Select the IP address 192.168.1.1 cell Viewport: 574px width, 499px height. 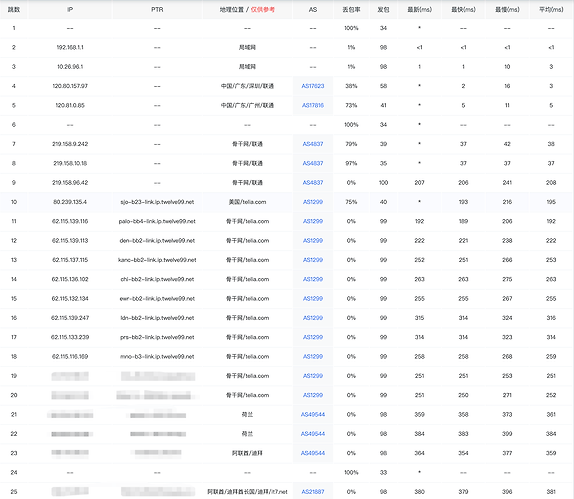[70, 48]
